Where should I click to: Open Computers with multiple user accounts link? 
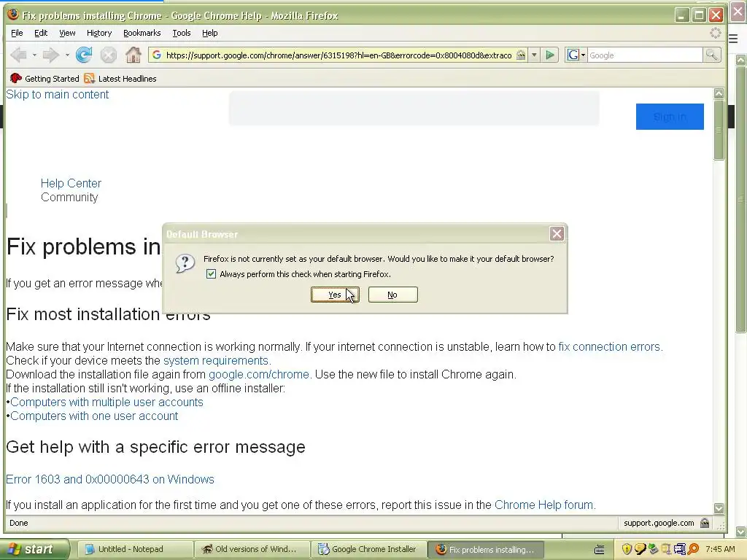(107, 402)
